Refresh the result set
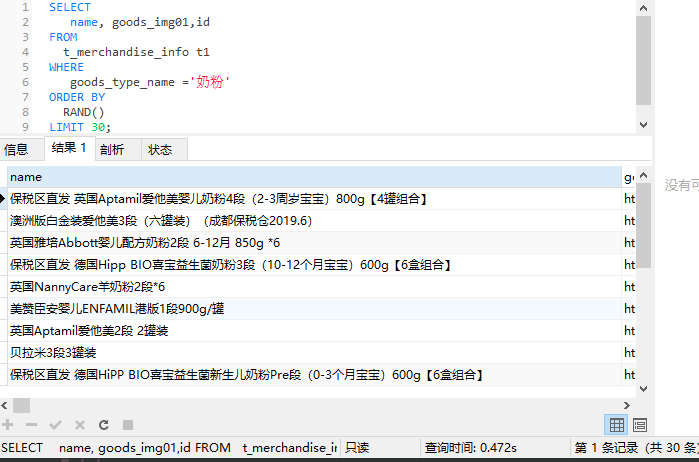Image resolution: width=699 pixels, height=462 pixels. 104,425
